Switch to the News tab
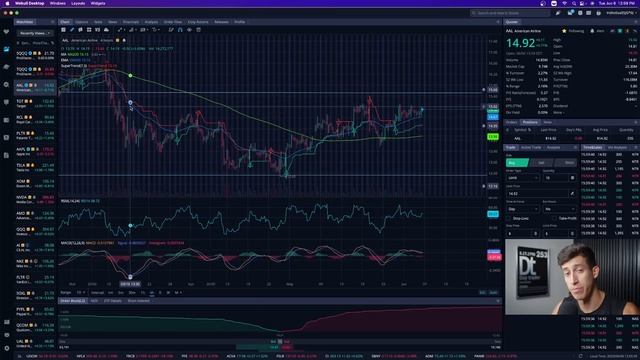Image resolution: width=640 pixels, height=360 pixels. coord(113,22)
